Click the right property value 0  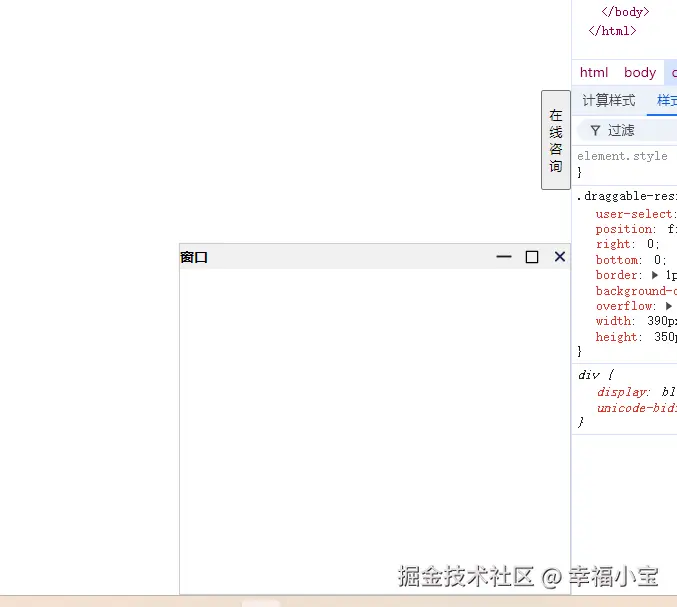click(650, 244)
